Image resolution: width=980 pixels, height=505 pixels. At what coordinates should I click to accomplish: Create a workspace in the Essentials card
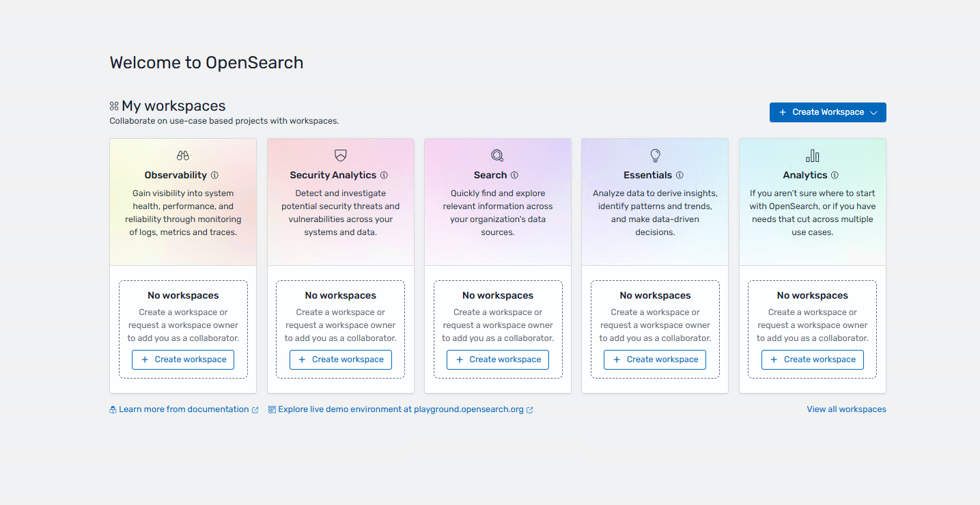tap(655, 359)
